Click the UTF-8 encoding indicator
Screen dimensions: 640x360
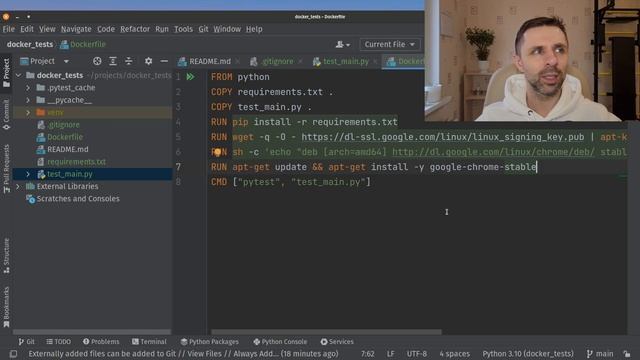pos(417,354)
